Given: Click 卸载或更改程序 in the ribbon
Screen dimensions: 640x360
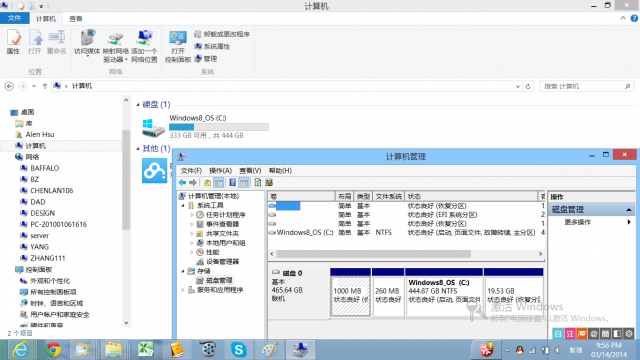Looking at the screenshot, I should coord(222,34).
